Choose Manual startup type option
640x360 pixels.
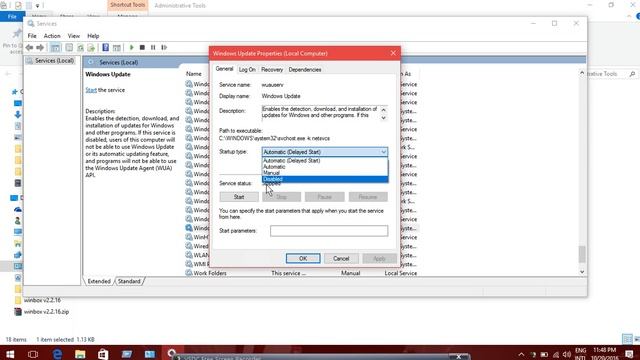coord(324,173)
